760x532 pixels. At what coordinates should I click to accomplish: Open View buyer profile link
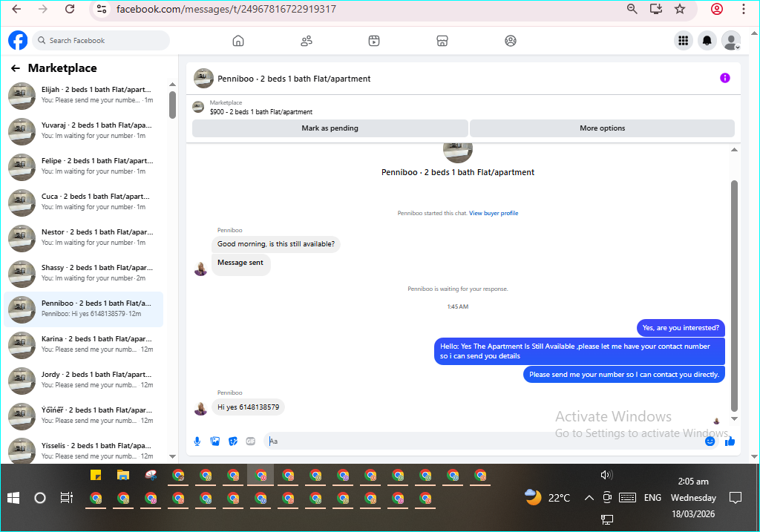pos(494,213)
